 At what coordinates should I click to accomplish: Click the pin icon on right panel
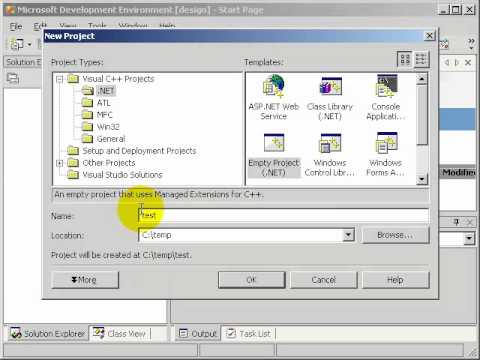point(457,222)
